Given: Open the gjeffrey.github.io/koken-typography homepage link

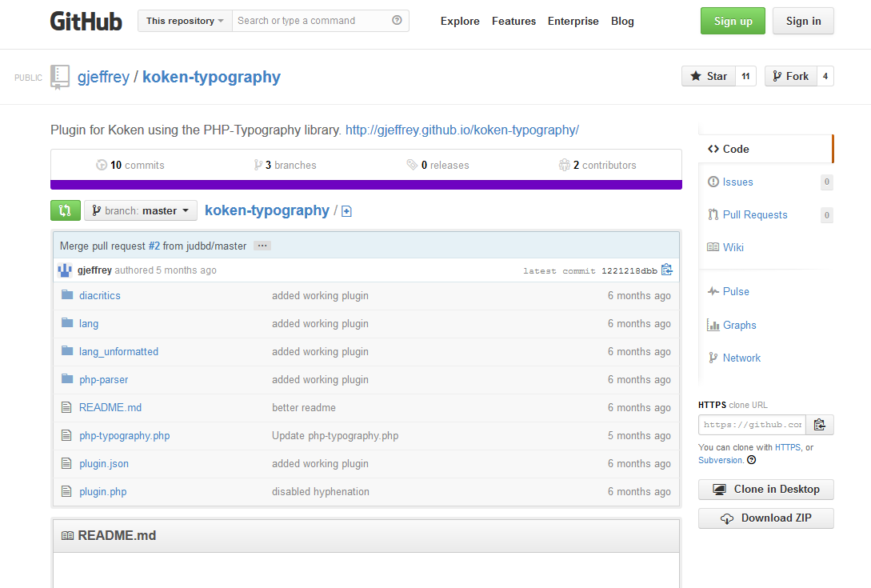Looking at the screenshot, I should point(462,130).
